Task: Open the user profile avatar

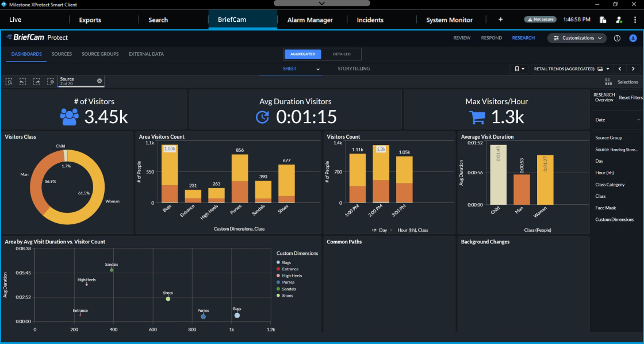Action: (x=633, y=38)
